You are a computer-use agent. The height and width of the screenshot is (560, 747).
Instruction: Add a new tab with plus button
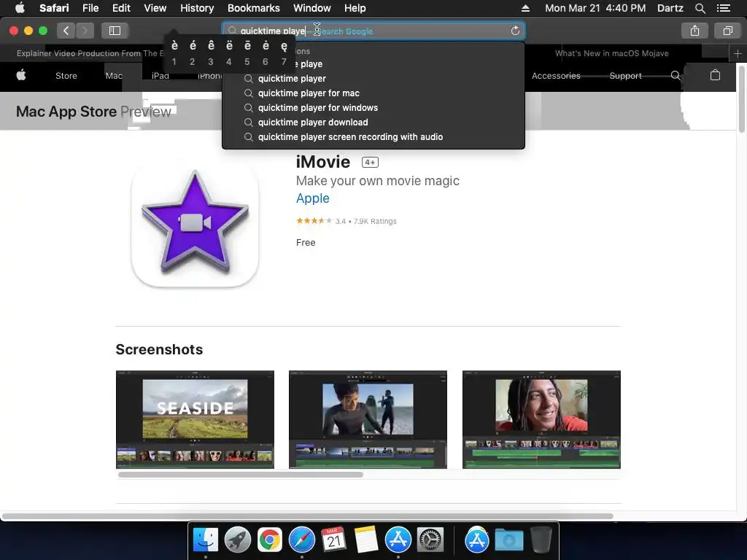click(x=738, y=53)
